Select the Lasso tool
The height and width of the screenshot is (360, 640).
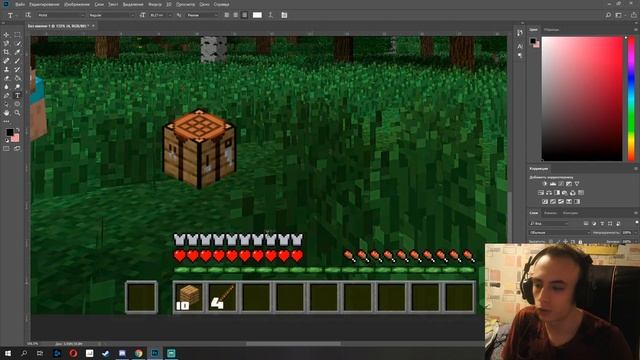tap(6, 43)
